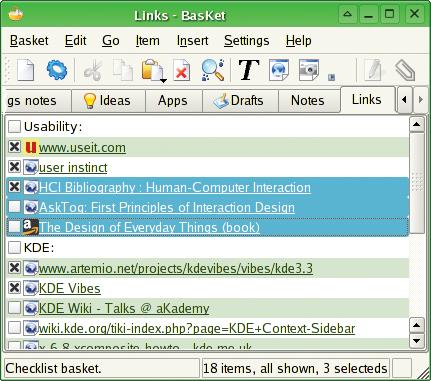Click globe icon beside HCI Bibliography
The image size is (431, 381).
30,187
